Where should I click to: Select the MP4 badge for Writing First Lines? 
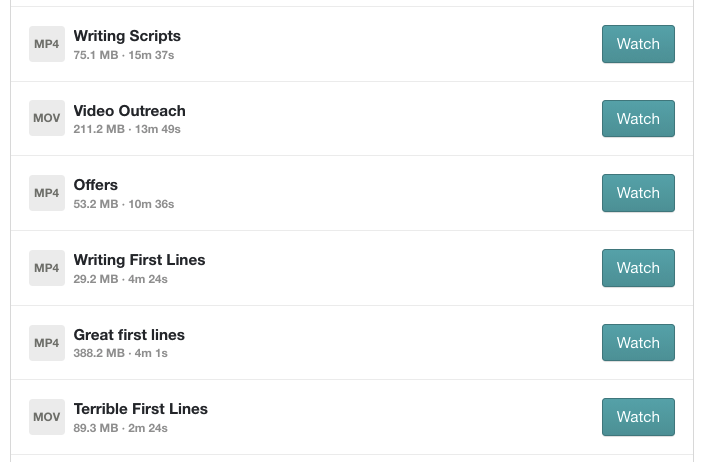(47, 268)
